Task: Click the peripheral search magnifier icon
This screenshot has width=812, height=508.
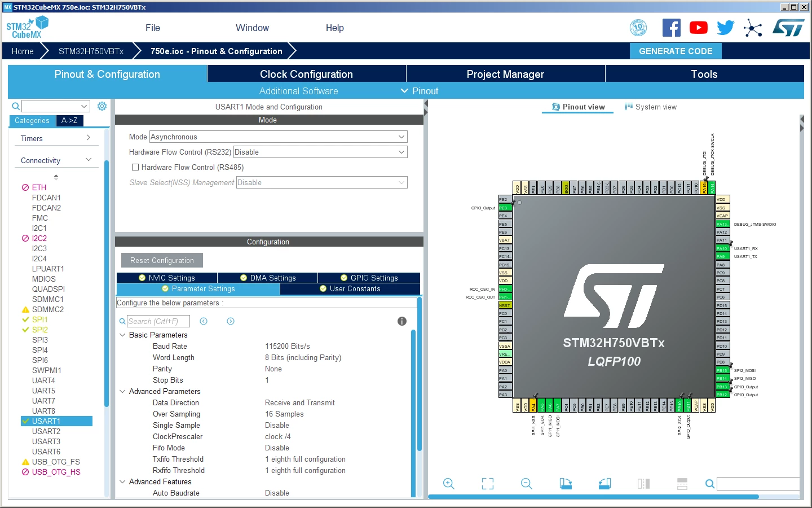Action: tap(16, 106)
